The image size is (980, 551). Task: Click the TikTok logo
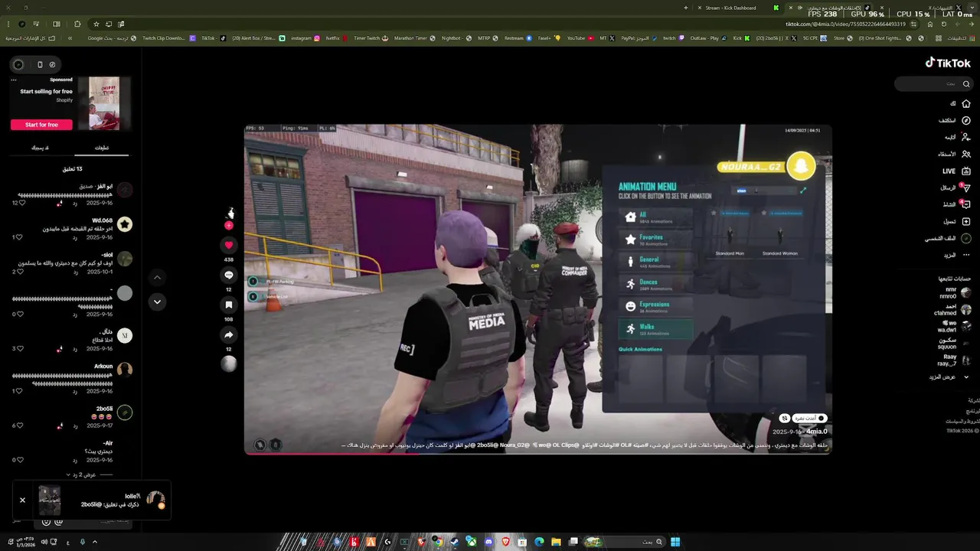[x=948, y=63]
